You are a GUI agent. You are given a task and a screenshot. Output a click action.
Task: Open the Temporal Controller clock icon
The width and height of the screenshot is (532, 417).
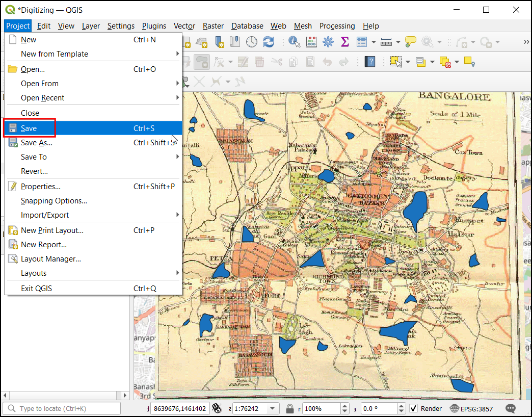click(251, 42)
